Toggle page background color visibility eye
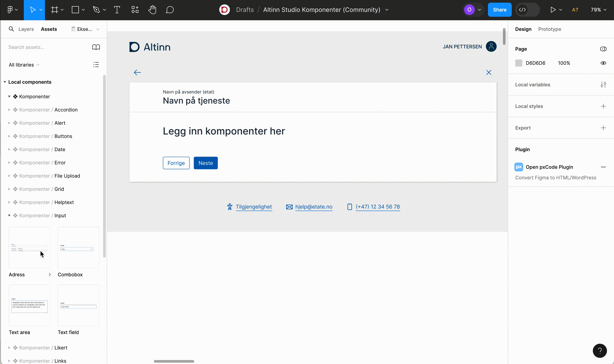The width and height of the screenshot is (614, 364). 603,63
